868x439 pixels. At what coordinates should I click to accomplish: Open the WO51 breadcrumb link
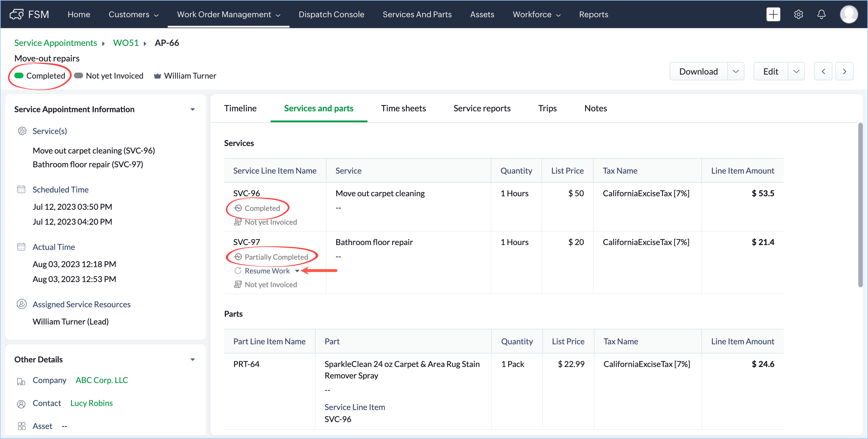[126, 43]
